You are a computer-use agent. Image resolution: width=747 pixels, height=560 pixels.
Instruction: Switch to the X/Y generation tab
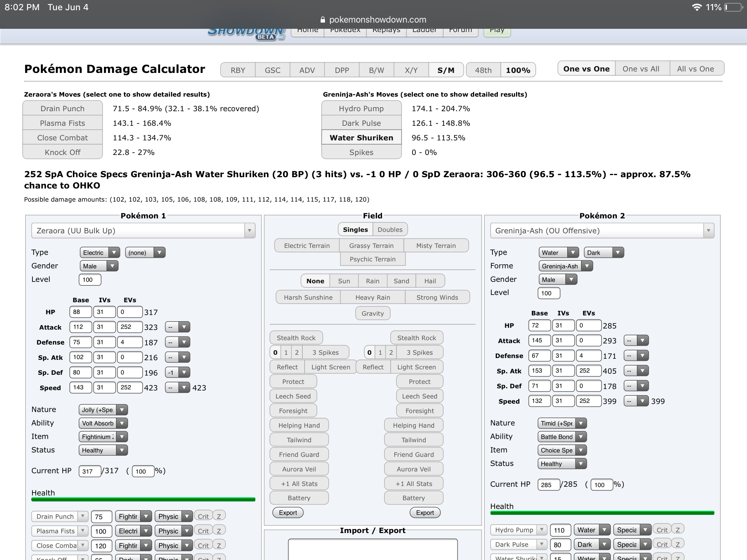[x=411, y=70]
